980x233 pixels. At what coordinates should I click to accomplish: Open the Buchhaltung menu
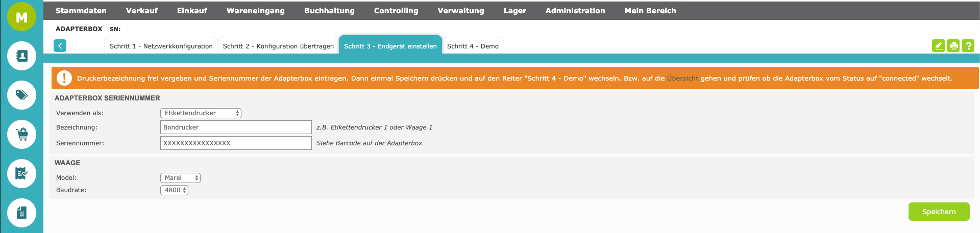[329, 11]
